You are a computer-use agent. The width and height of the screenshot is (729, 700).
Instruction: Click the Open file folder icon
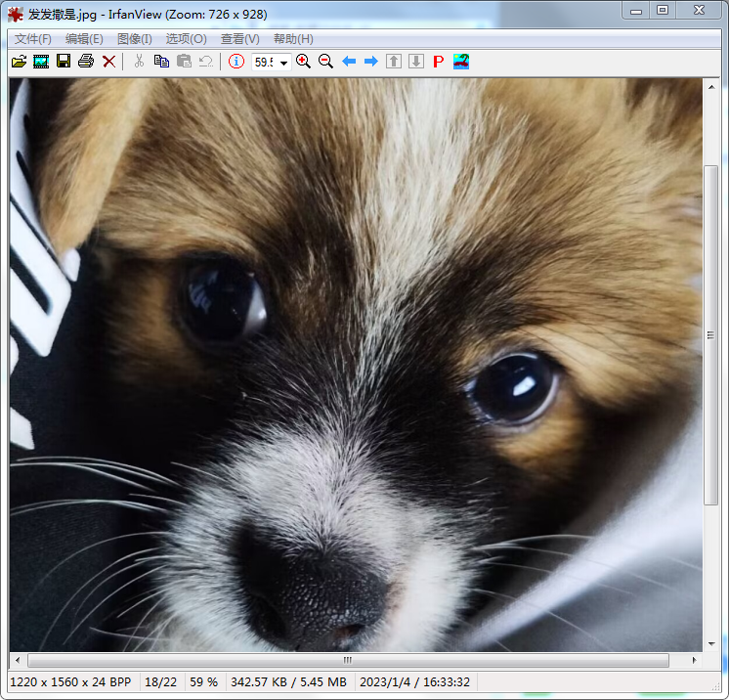click(x=20, y=62)
